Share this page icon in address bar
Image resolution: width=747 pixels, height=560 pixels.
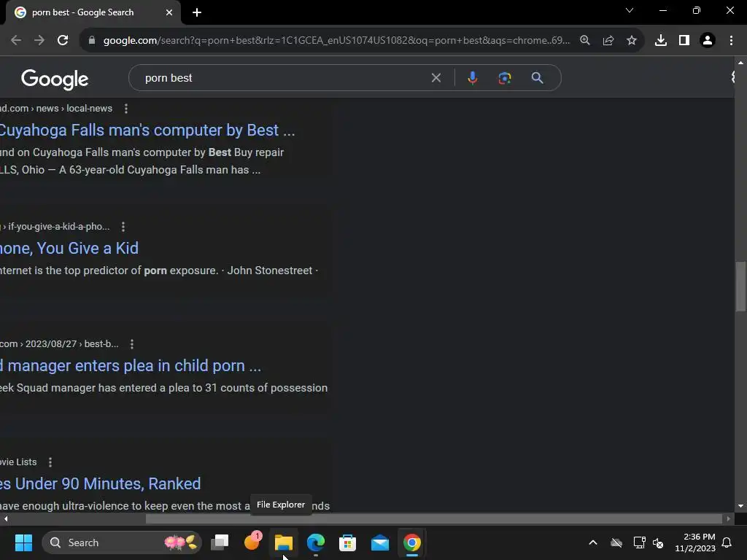608,41
